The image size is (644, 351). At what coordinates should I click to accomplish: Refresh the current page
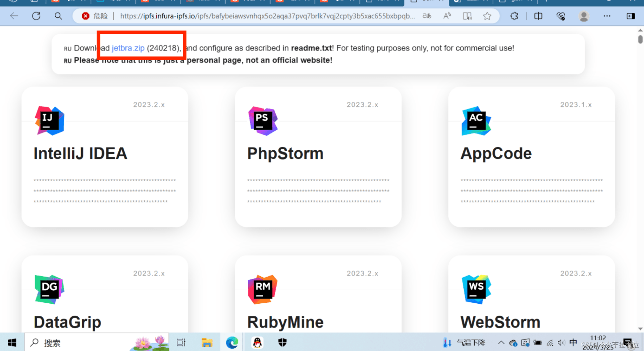(x=36, y=16)
